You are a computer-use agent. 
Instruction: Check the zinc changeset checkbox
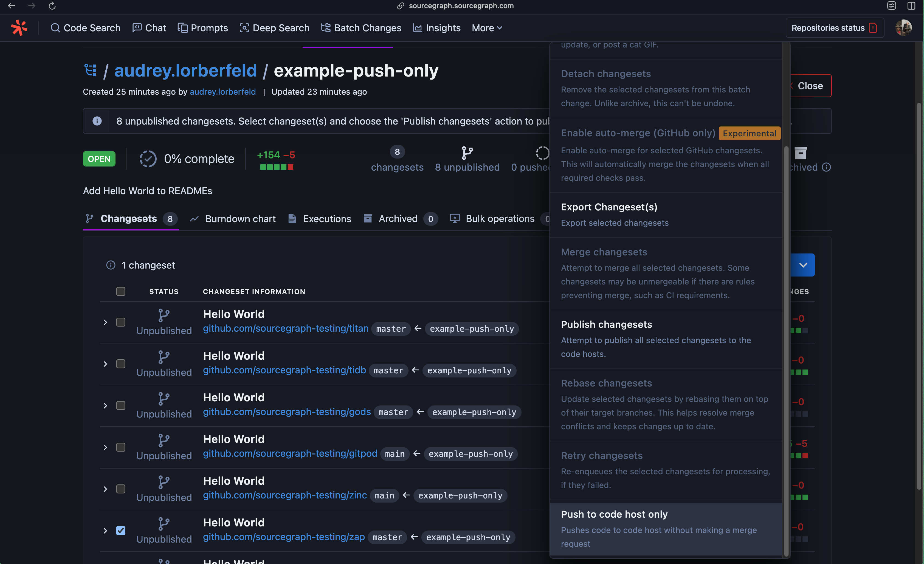coord(120,489)
